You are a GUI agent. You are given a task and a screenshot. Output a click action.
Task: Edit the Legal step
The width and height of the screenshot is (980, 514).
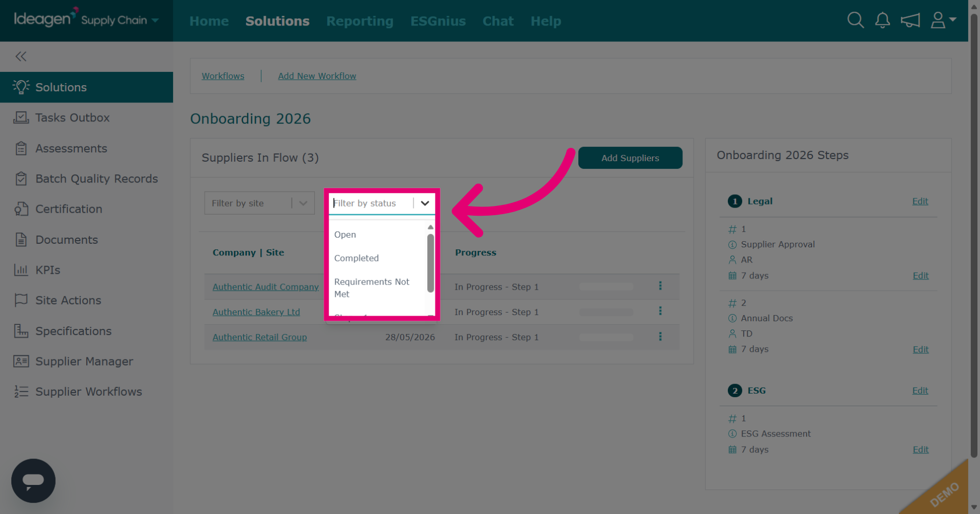[x=920, y=201]
